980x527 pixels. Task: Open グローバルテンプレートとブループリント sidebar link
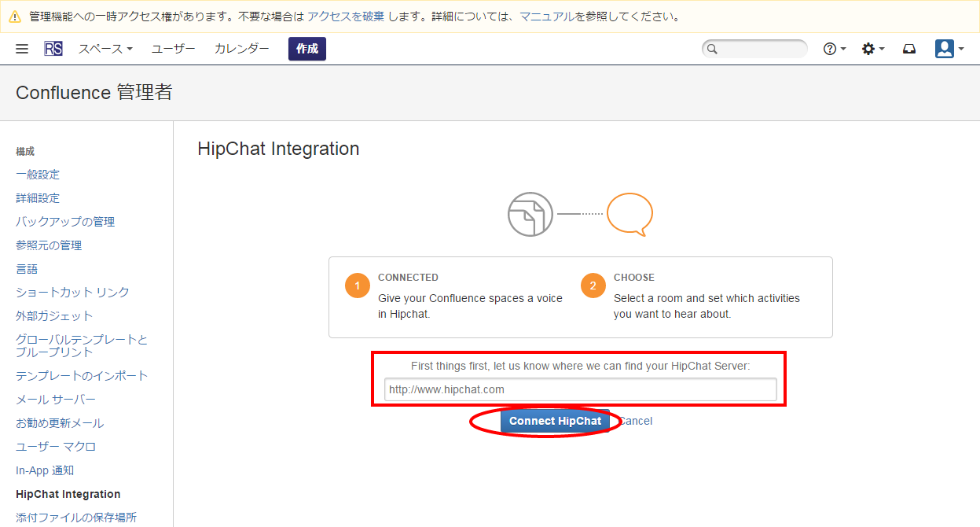[82, 346]
